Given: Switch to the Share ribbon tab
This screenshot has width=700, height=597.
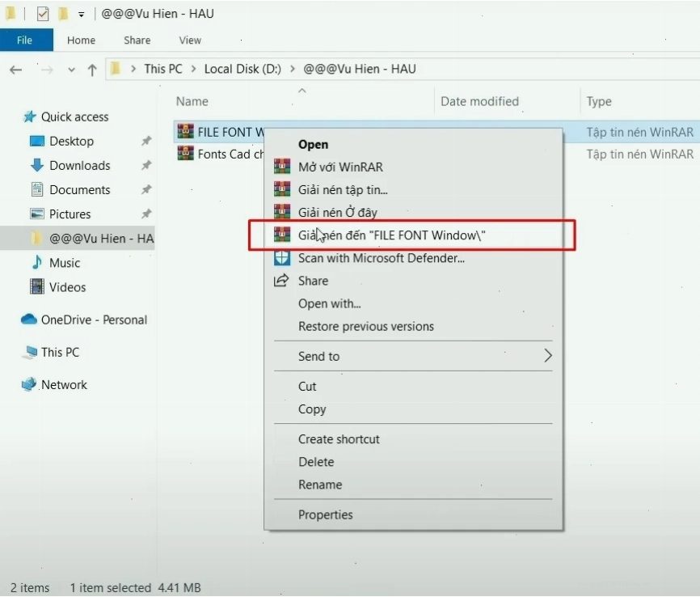Looking at the screenshot, I should click(137, 40).
